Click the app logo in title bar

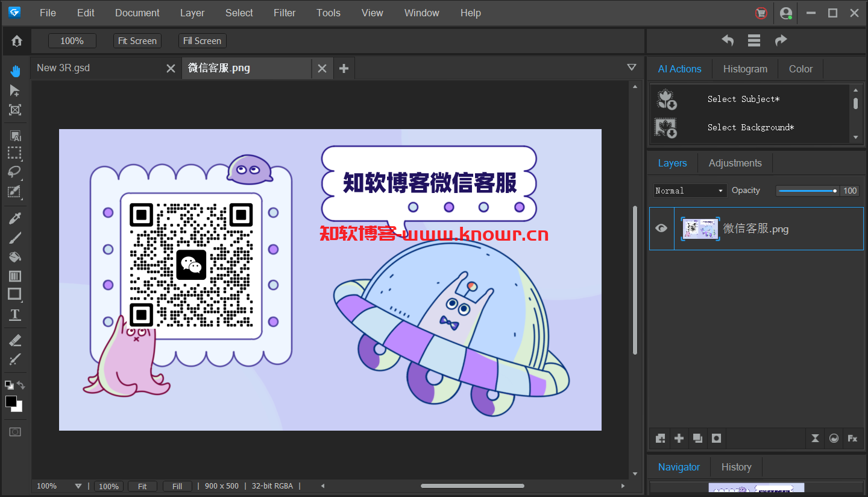[14, 12]
